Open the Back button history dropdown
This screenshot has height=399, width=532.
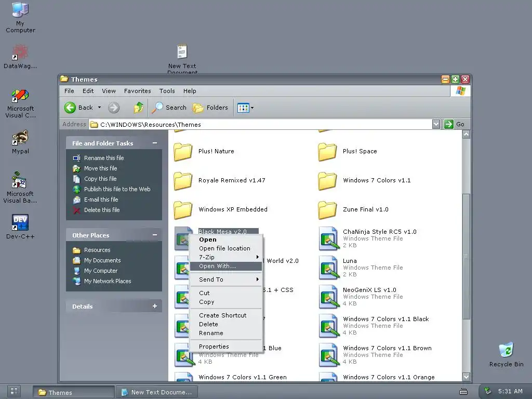[x=99, y=108]
